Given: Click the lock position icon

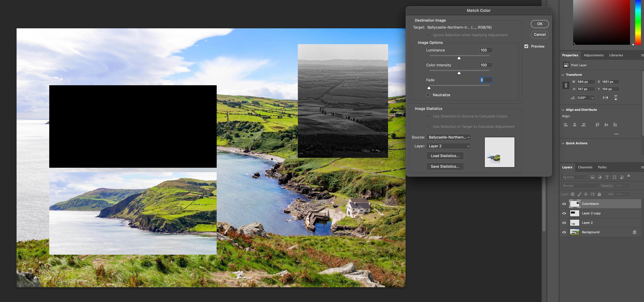Looking at the screenshot, I should point(586,194).
